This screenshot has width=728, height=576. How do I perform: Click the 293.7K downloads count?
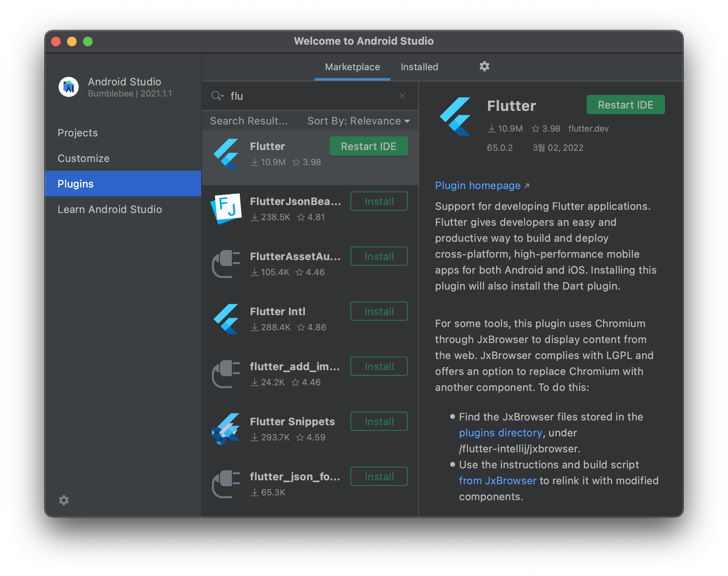pyautogui.click(x=271, y=437)
